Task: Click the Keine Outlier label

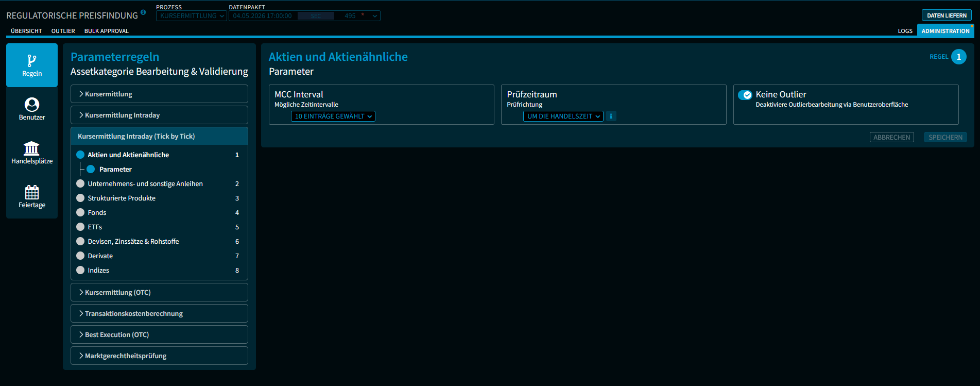Action: pyautogui.click(x=781, y=94)
